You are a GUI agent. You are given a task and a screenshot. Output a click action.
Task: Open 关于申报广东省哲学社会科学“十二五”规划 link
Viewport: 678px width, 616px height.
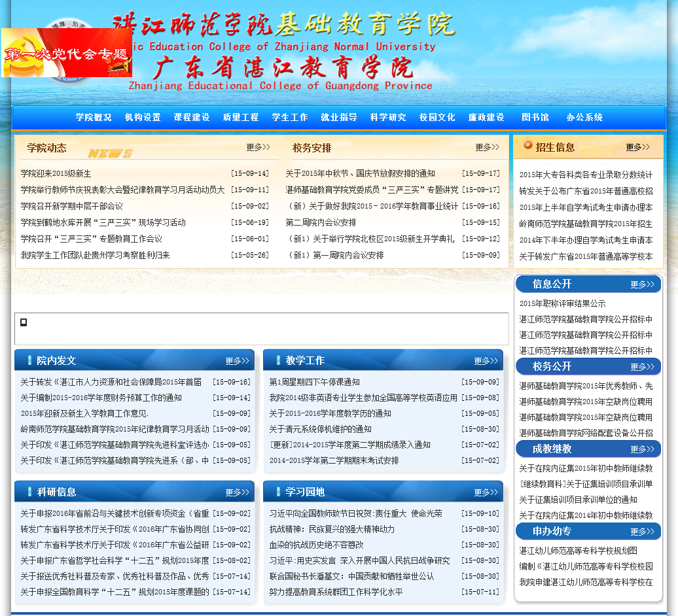[x=115, y=560]
